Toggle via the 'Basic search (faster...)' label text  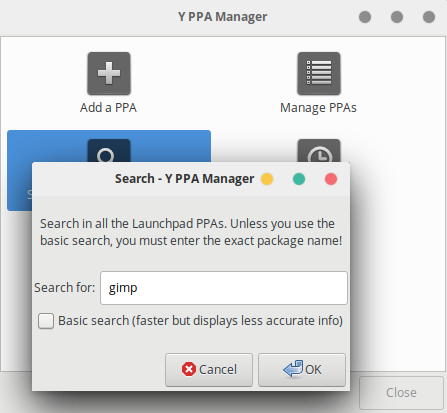(x=200, y=321)
